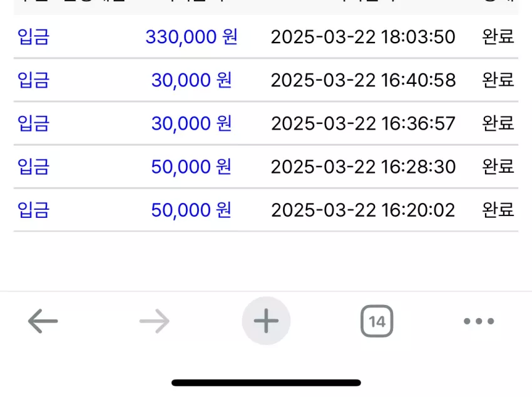Select 30,000 원 amount at 16:36:57
The width and height of the screenshot is (532, 397).
coord(192,123)
